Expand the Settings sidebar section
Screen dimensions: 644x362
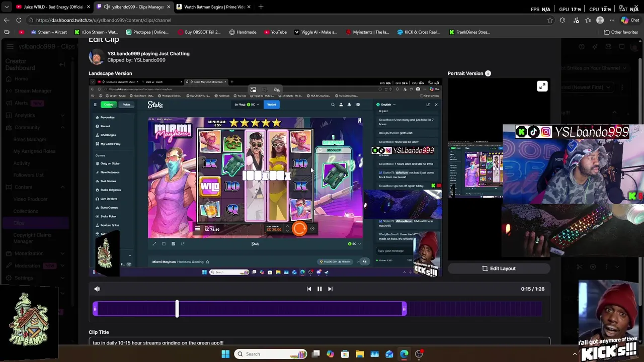point(62,278)
